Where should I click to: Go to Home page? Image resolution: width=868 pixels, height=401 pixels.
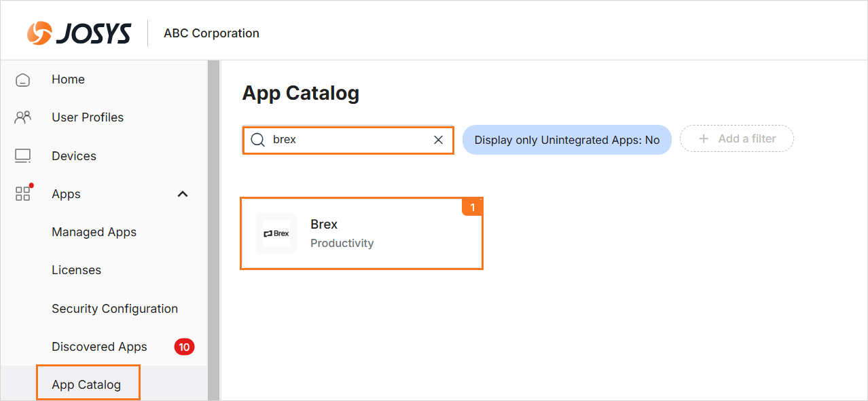[x=68, y=79]
